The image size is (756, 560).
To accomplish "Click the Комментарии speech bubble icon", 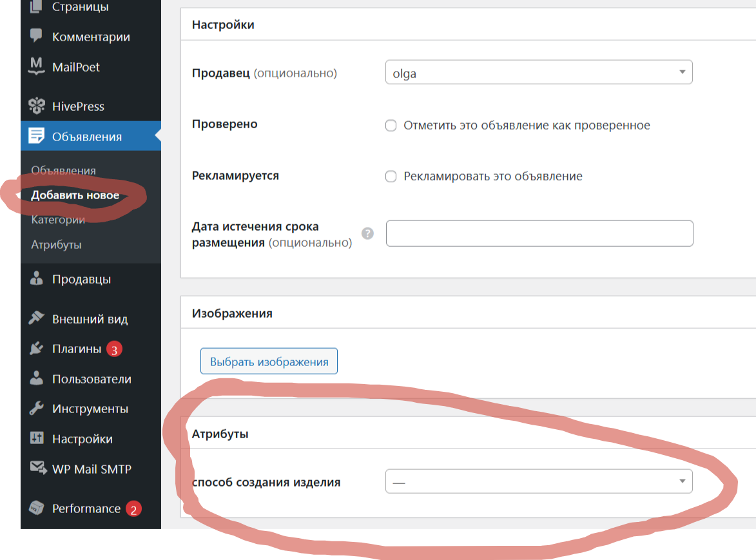I will 36,35.
